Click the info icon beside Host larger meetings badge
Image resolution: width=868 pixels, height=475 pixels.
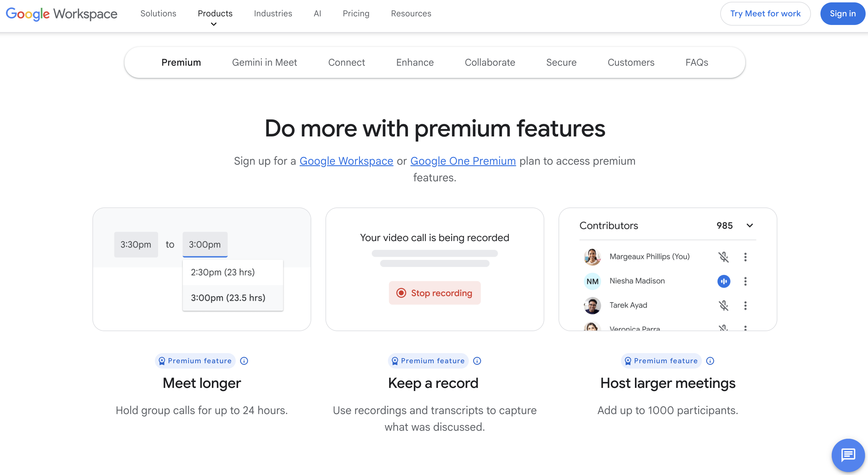710,361
